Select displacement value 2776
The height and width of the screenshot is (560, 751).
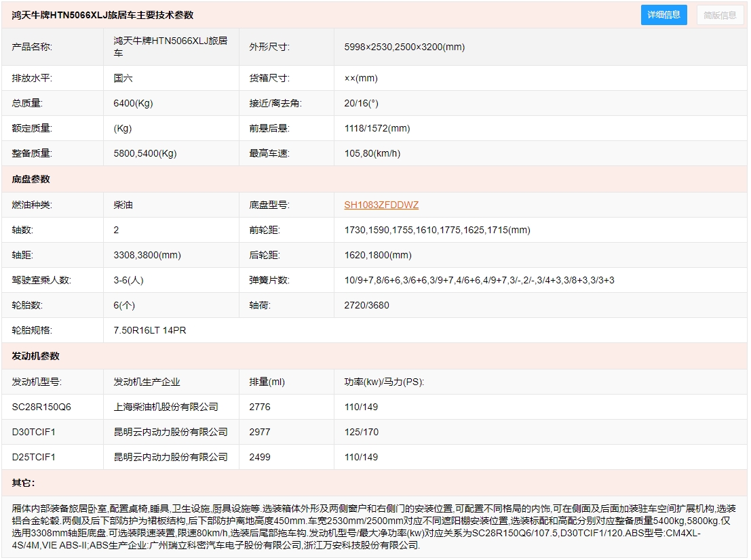[x=260, y=407]
